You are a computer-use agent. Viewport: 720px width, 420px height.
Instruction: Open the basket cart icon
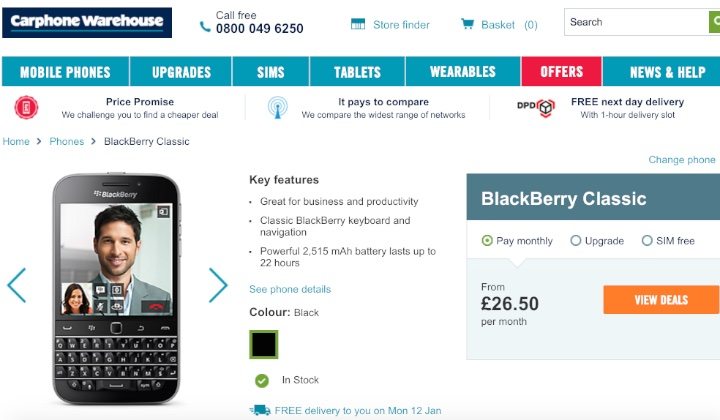(467, 24)
